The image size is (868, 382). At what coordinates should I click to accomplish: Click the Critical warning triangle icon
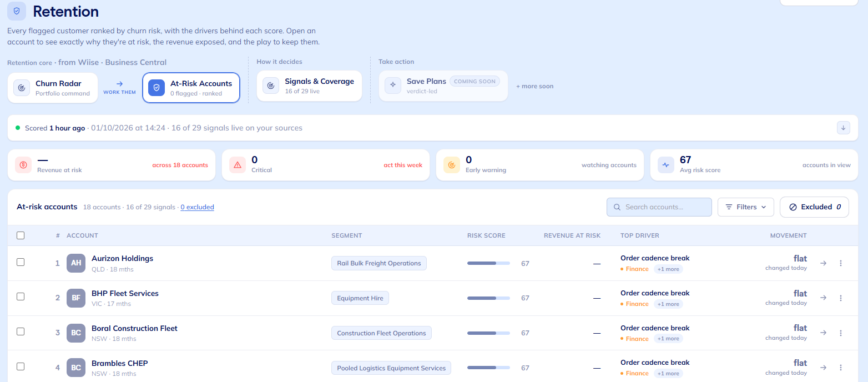pyautogui.click(x=238, y=165)
